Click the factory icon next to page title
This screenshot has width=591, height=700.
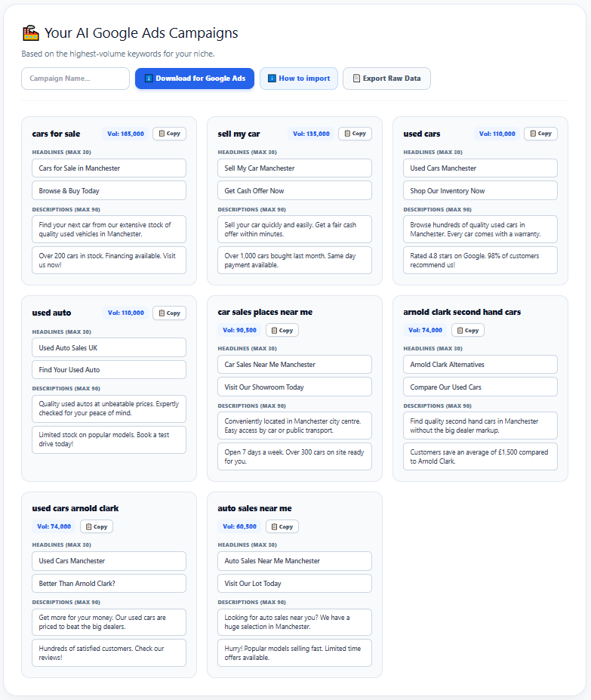click(31, 33)
